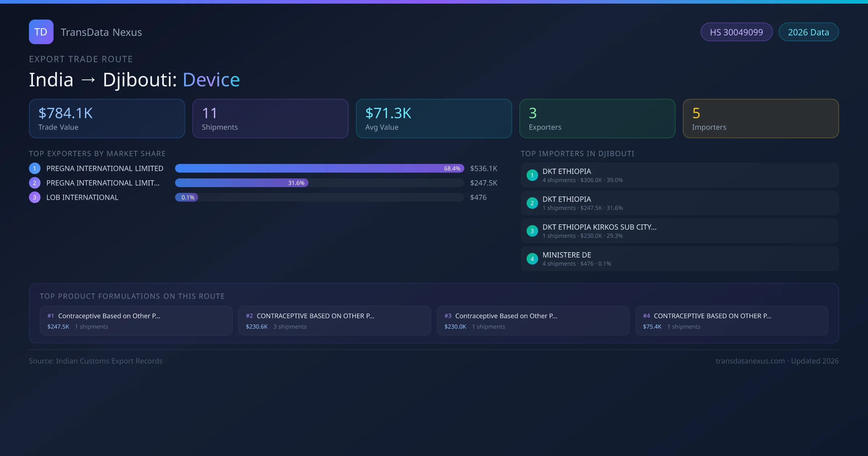
Task: Open the $71.3K Avg Value card
Action: click(434, 118)
